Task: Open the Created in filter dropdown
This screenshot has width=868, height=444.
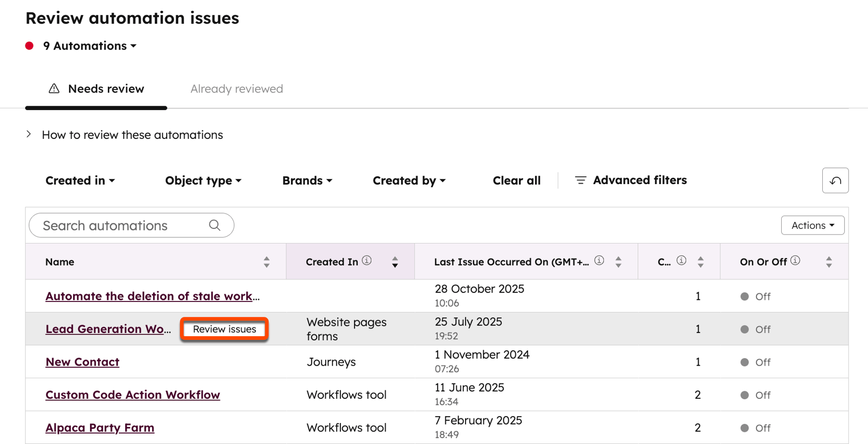Action: click(80, 180)
